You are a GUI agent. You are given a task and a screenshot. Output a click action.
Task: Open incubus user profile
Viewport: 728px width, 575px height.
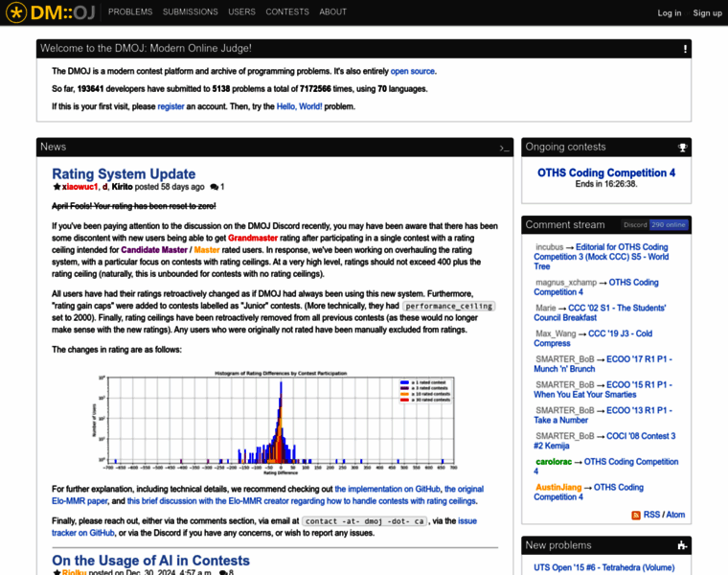(549, 247)
